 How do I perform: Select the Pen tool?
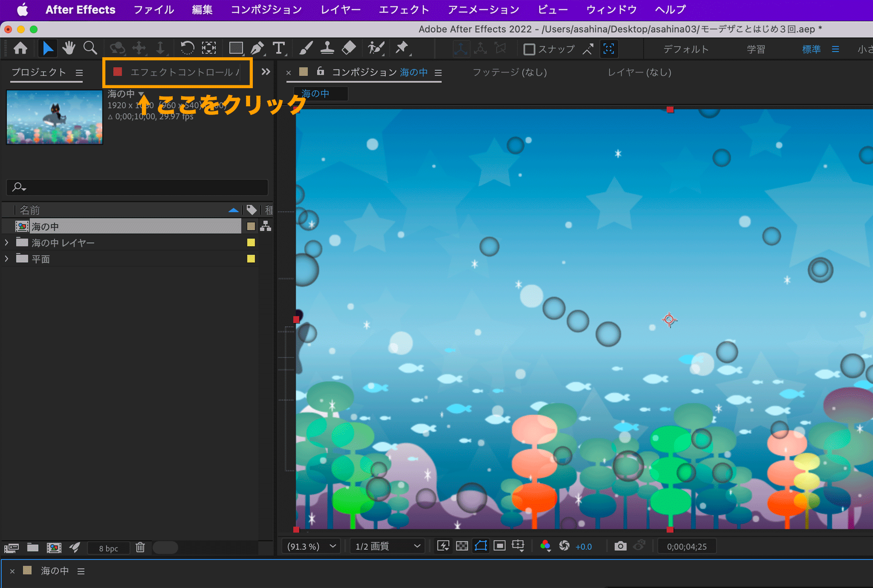coord(257,48)
